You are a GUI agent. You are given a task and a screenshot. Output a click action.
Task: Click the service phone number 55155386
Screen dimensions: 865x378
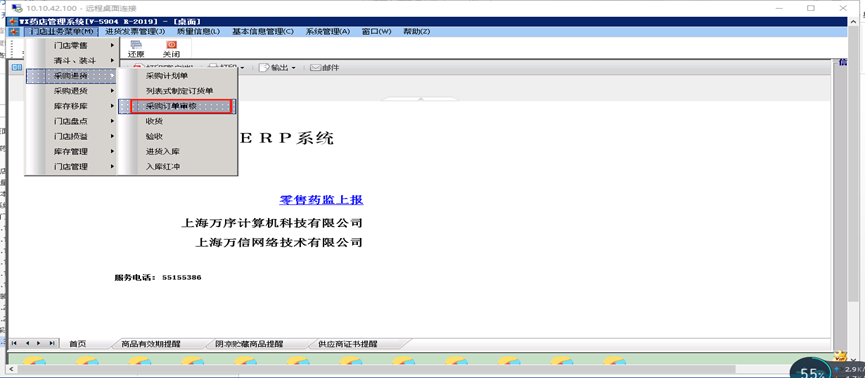click(182, 278)
